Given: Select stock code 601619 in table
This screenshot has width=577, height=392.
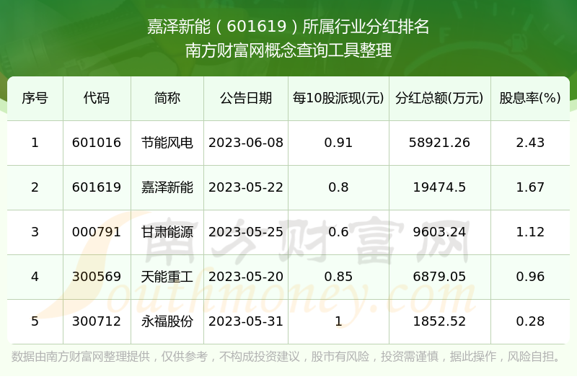Looking at the screenshot, I should point(97,187).
